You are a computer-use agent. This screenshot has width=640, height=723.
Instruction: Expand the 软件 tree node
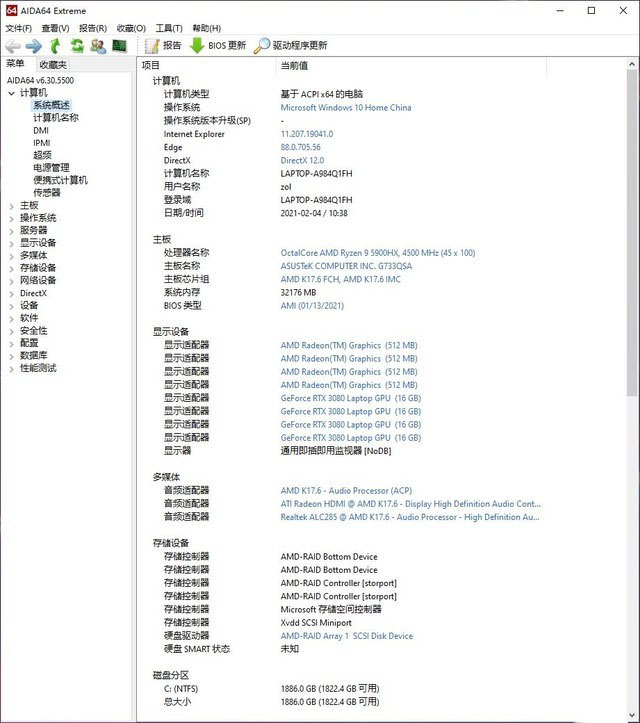pyautogui.click(x=12, y=319)
